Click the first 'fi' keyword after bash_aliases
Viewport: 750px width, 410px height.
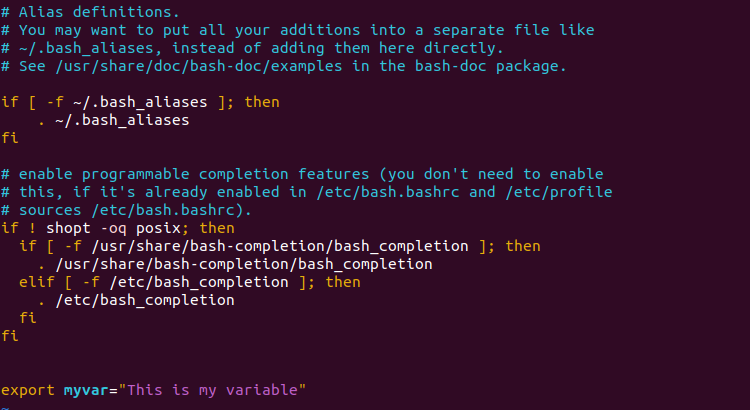point(10,138)
